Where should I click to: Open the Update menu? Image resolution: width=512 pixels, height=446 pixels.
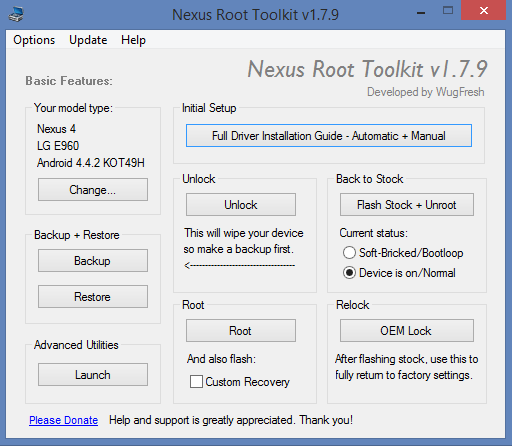click(x=88, y=40)
